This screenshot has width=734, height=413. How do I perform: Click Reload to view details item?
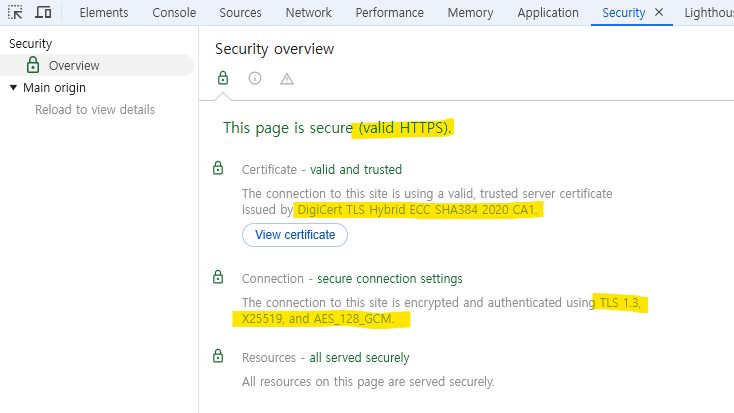(95, 109)
